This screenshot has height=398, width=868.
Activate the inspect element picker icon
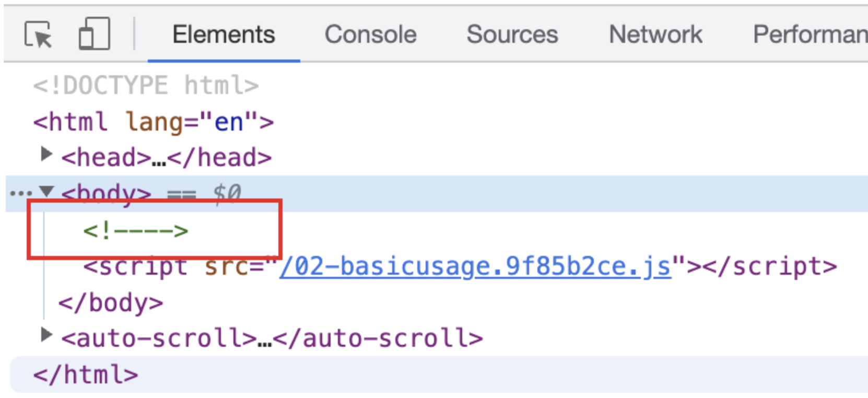pos(38,34)
